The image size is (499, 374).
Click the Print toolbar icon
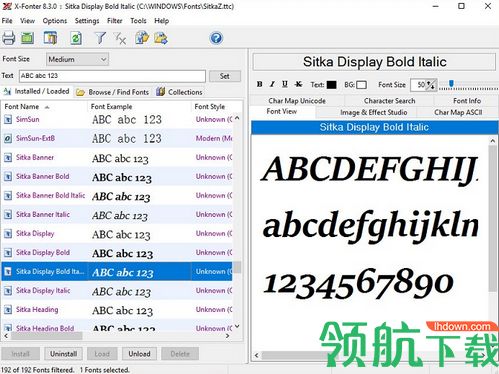(x=9, y=38)
